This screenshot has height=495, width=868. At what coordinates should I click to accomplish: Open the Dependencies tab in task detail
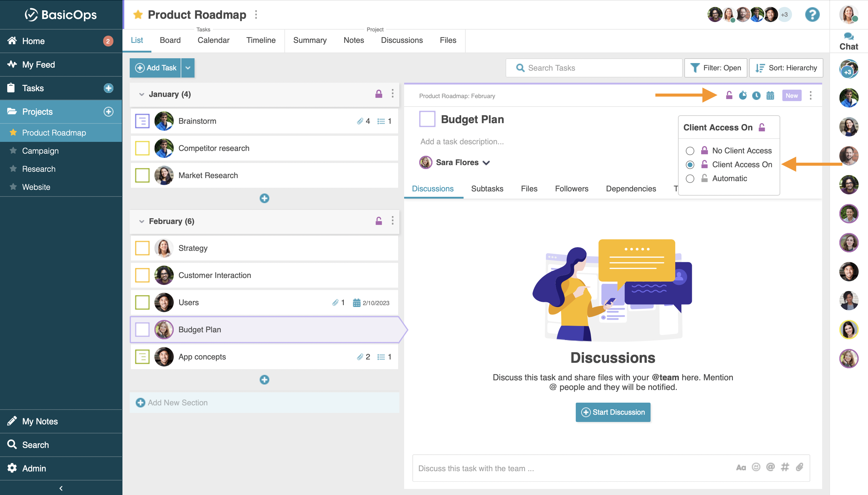coord(631,189)
